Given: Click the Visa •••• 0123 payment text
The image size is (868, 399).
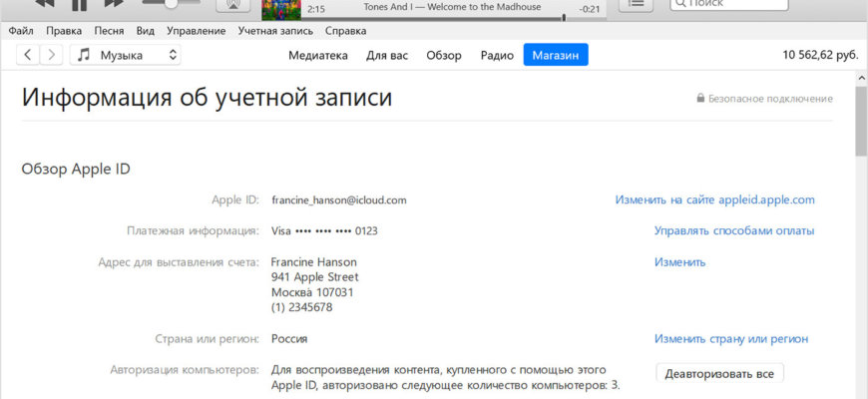Looking at the screenshot, I should tap(324, 230).
